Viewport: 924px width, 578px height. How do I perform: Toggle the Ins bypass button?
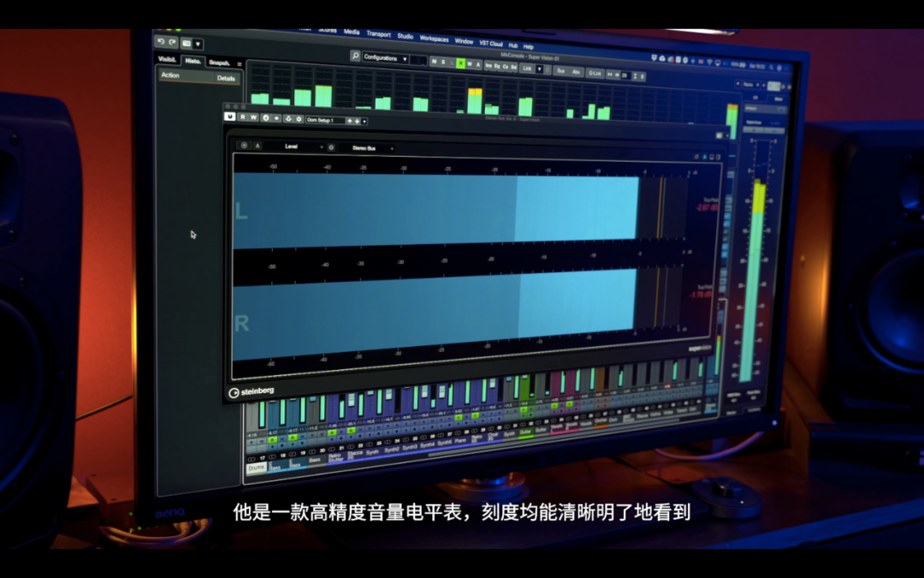pyautogui.click(x=489, y=65)
